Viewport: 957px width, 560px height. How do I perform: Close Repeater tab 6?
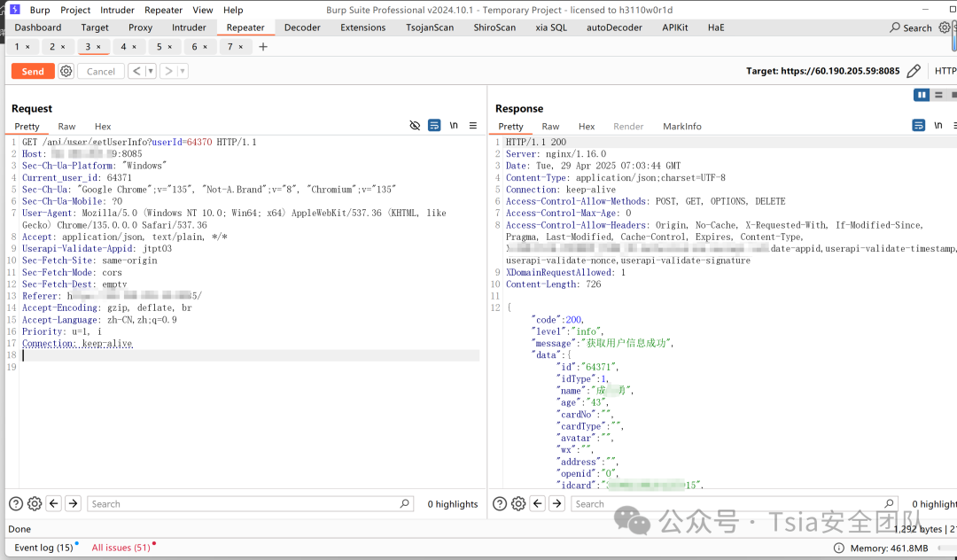205,47
